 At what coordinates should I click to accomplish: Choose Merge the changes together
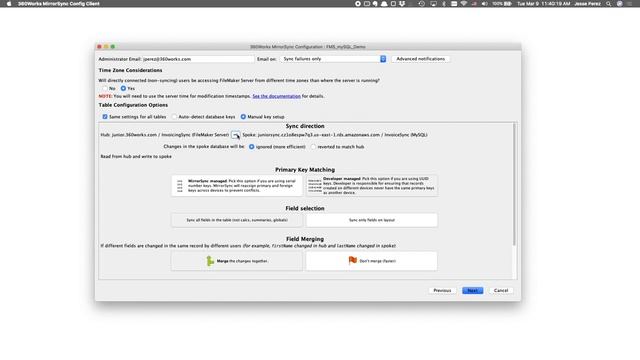(237, 261)
